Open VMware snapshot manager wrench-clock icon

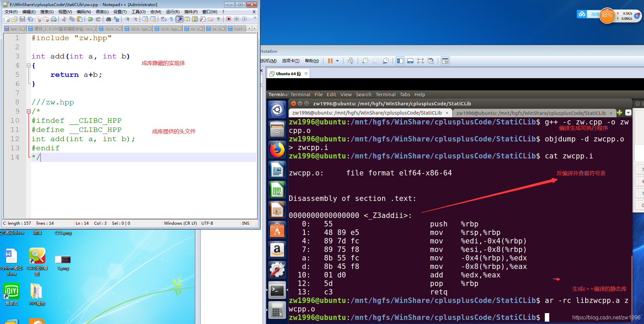[x=386, y=61]
